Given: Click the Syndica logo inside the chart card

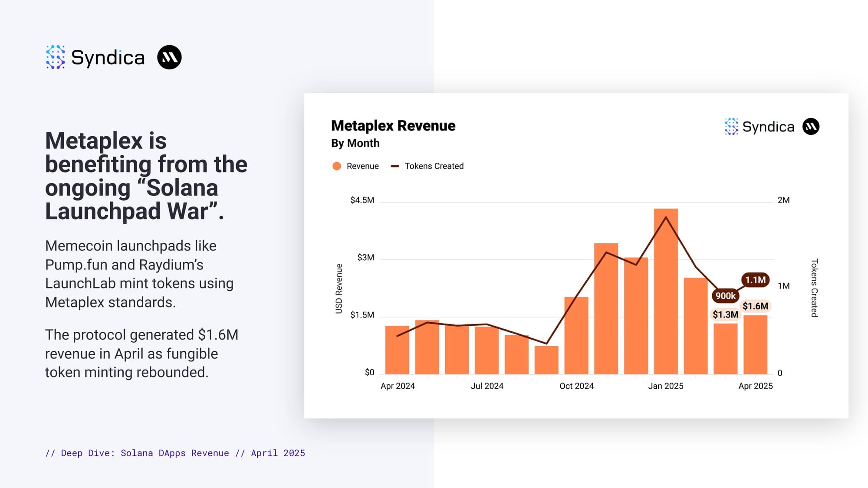Looking at the screenshot, I should pyautogui.click(x=731, y=127).
